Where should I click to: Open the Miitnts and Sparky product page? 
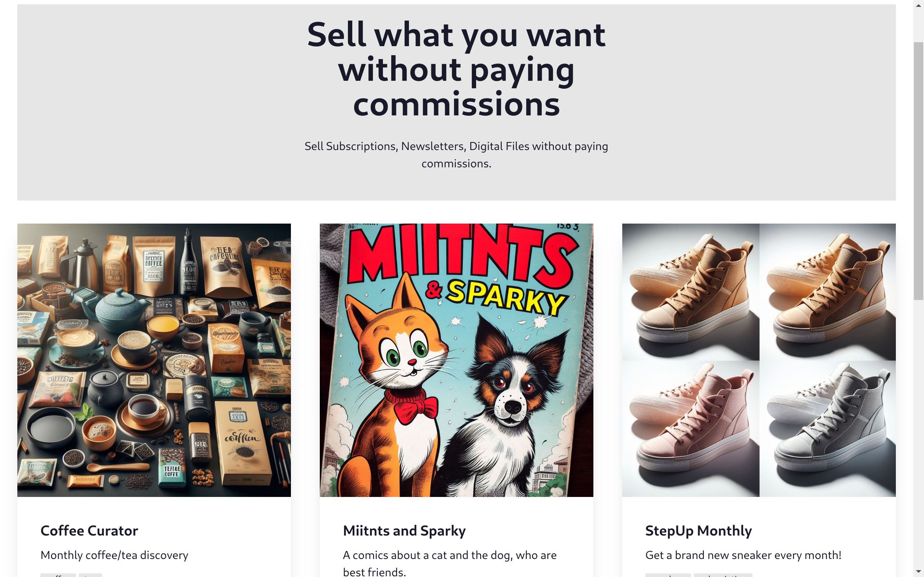click(x=404, y=530)
